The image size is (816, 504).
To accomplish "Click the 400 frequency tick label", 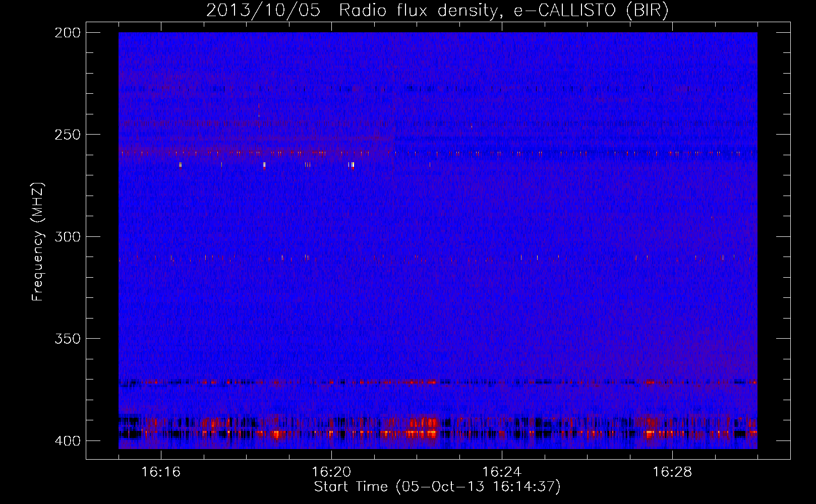I will pyautogui.click(x=68, y=441).
